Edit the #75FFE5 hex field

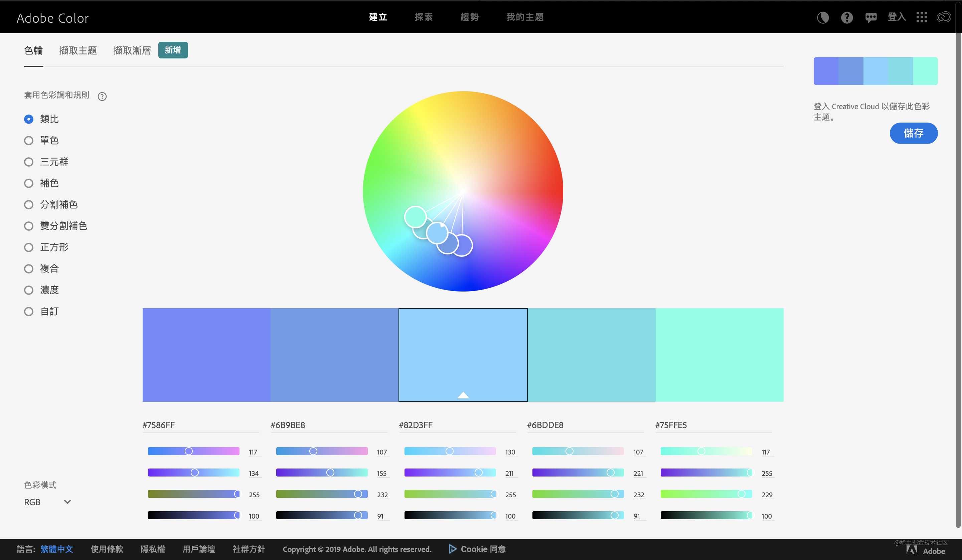tap(714, 425)
